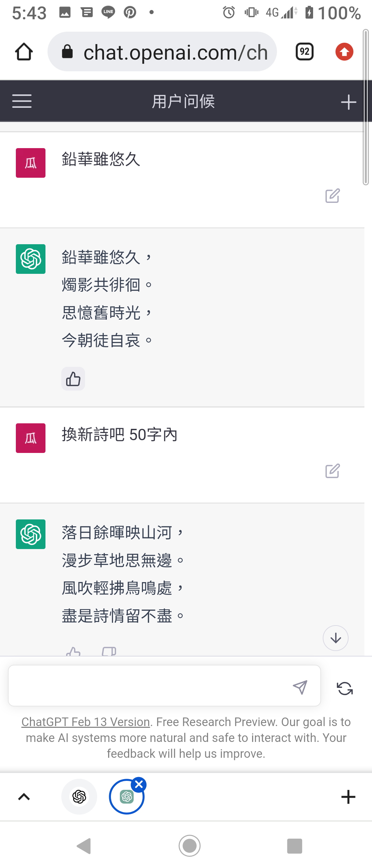Image resolution: width=372 pixels, height=868 pixels.
Task: Open the hamburger sidebar menu
Action: 22,101
